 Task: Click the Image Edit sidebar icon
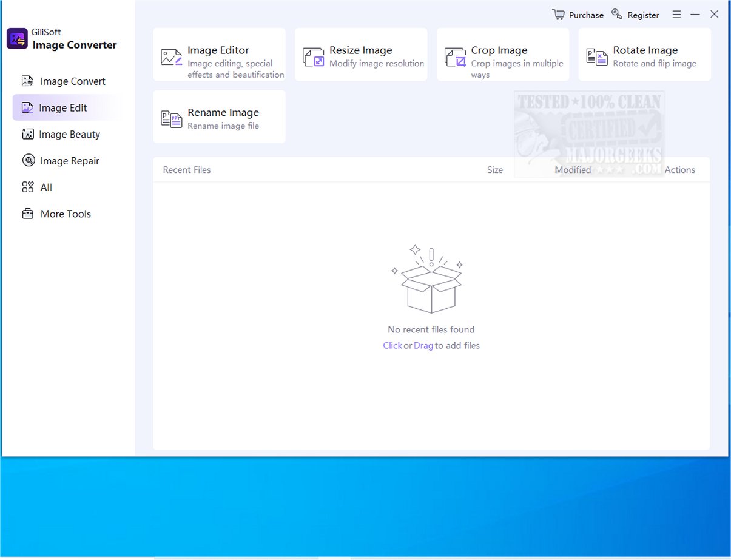[x=27, y=107]
